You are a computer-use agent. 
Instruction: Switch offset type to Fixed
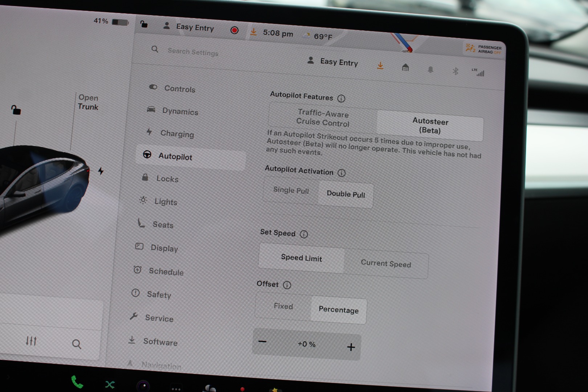[x=283, y=306]
